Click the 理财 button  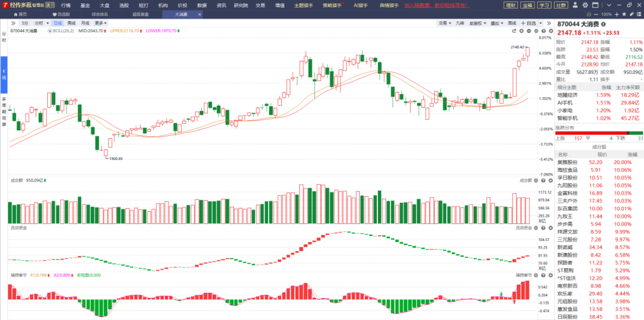pos(510,5)
